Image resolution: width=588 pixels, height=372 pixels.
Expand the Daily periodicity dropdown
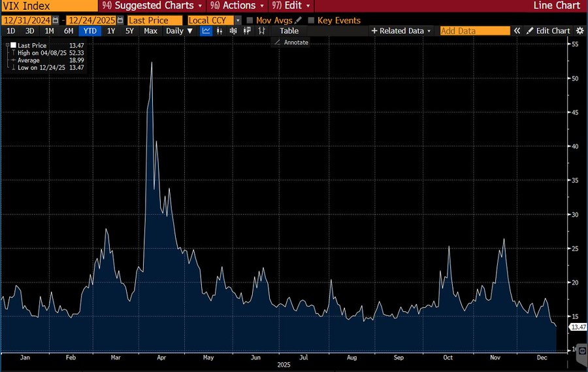click(179, 31)
